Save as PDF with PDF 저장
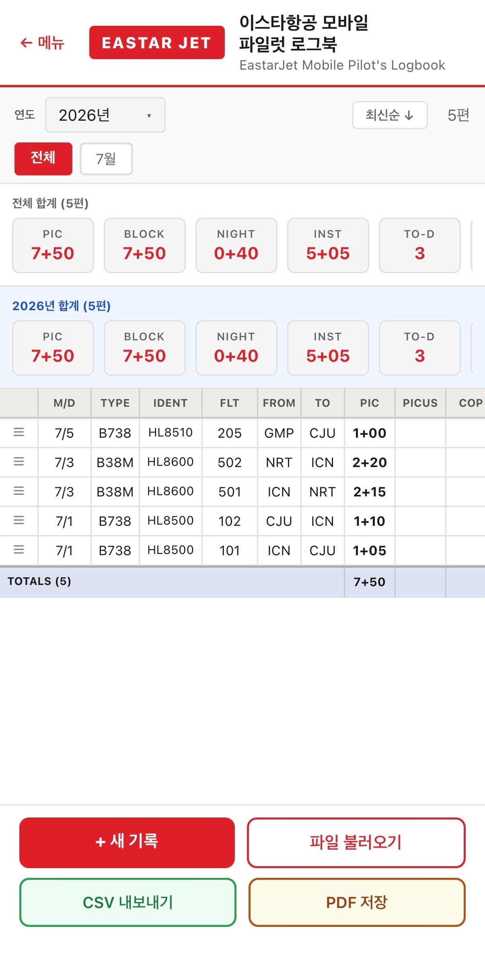485x980 pixels. (357, 902)
